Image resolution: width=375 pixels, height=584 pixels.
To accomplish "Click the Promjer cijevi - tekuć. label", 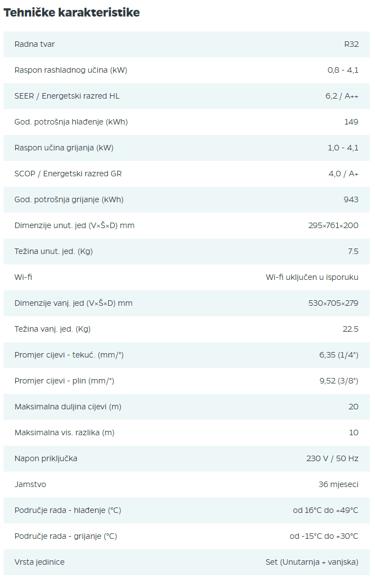I will point(69,355).
